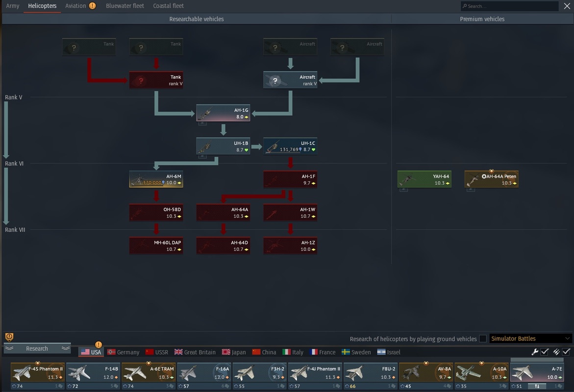Select the Japan nation tab
Viewport: 574px width, 392px height.
234,352
